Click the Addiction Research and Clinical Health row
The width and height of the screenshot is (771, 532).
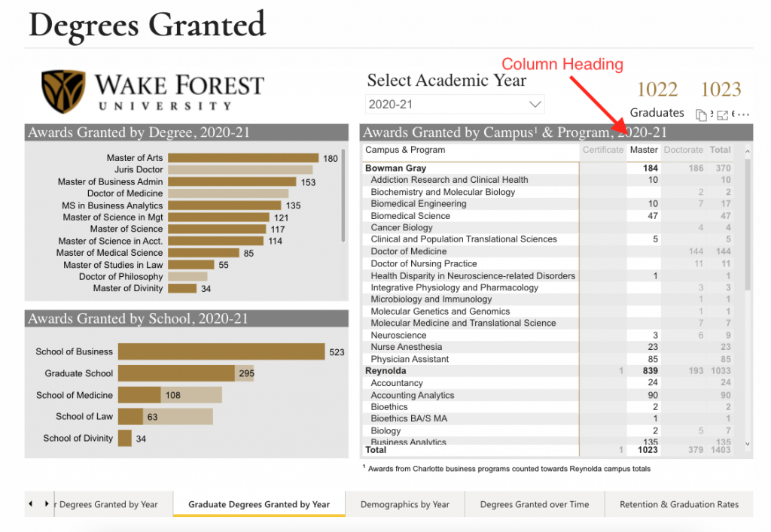[548, 180]
